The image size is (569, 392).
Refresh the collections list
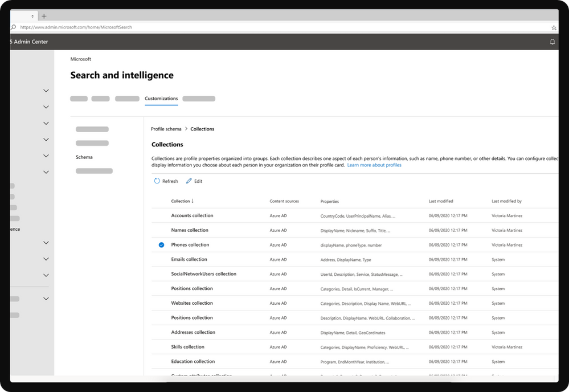point(166,181)
